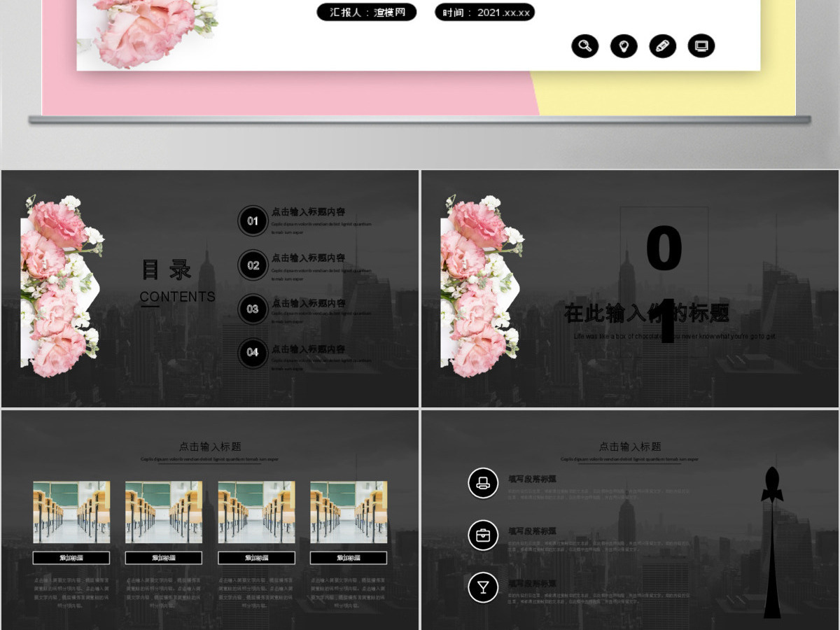This screenshot has height=630, width=840.
Task: Click the second classroom photo thumbnail
Action: click(x=164, y=512)
